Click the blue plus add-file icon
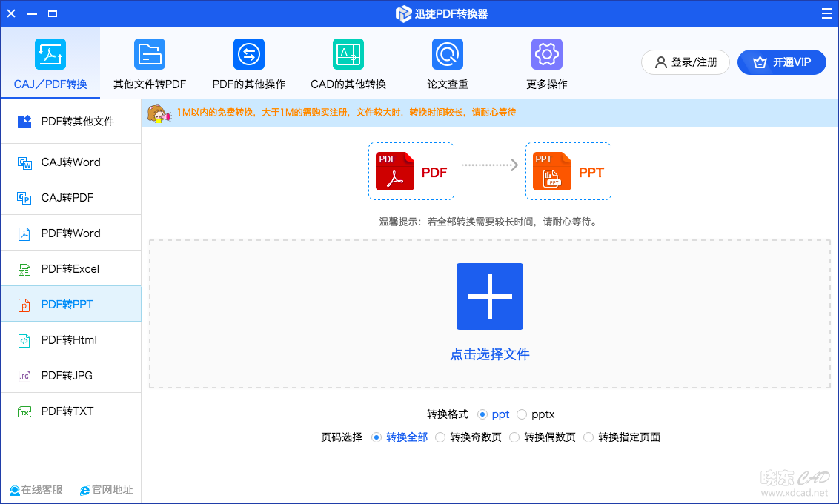 click(x=490, y=296)
